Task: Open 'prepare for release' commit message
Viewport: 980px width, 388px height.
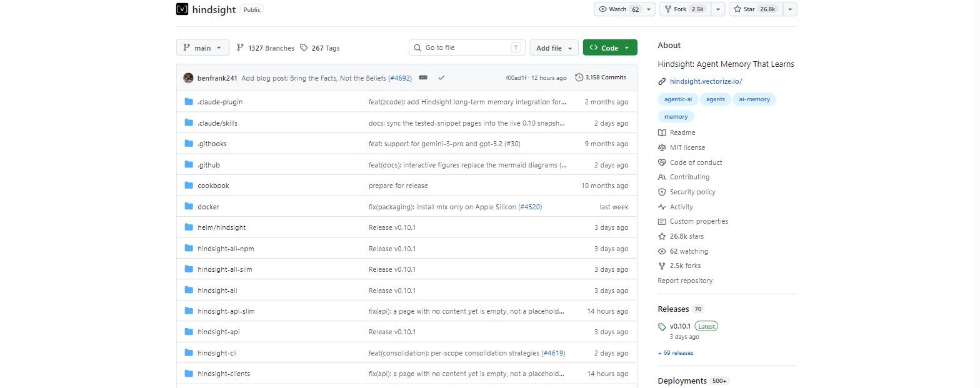Action: (398, 186)
